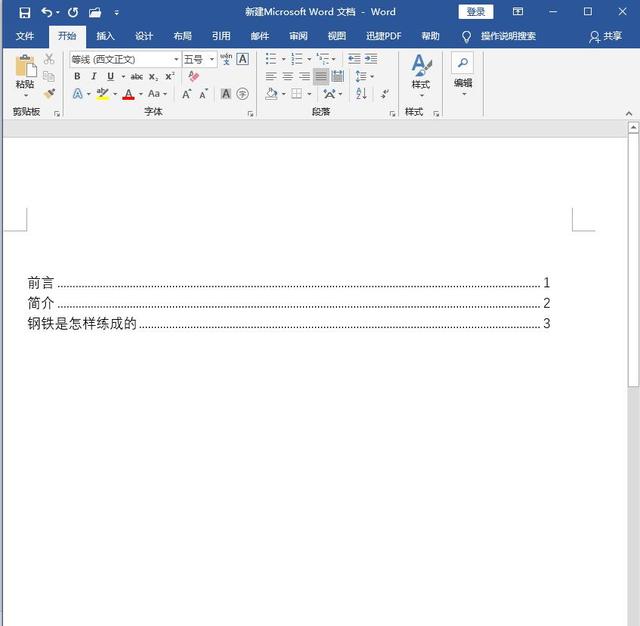
Task: Open ribbon display options
Action: [x=518, y=11]
